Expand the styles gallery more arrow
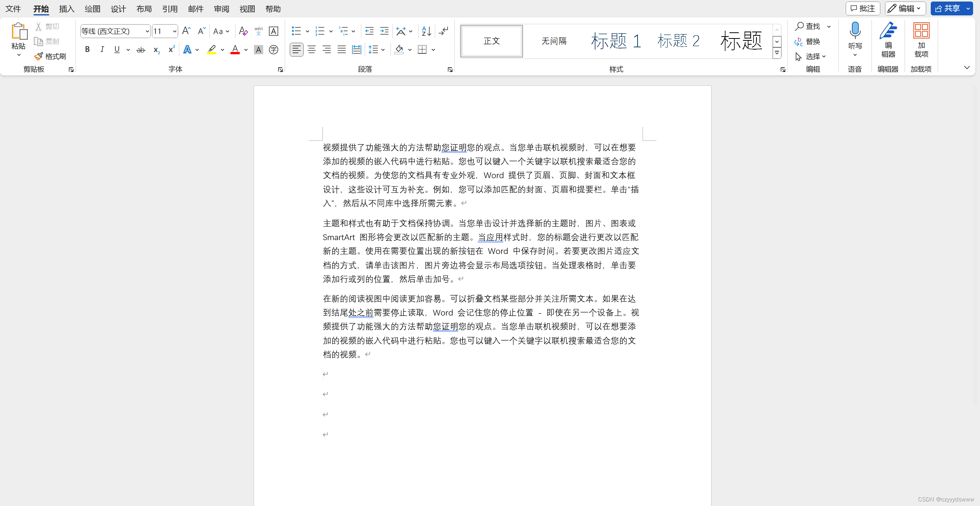Viewport: 980px width, 506px height. [x=777, y=53]
